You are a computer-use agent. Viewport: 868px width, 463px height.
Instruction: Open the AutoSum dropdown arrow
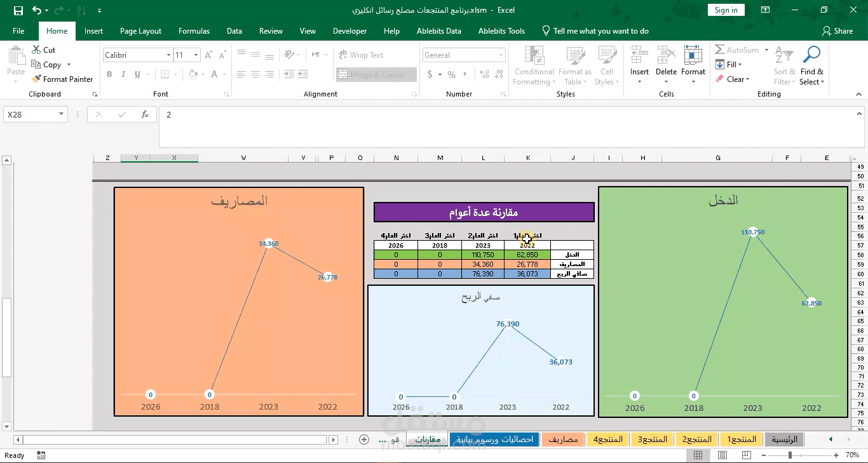[766, 50]
